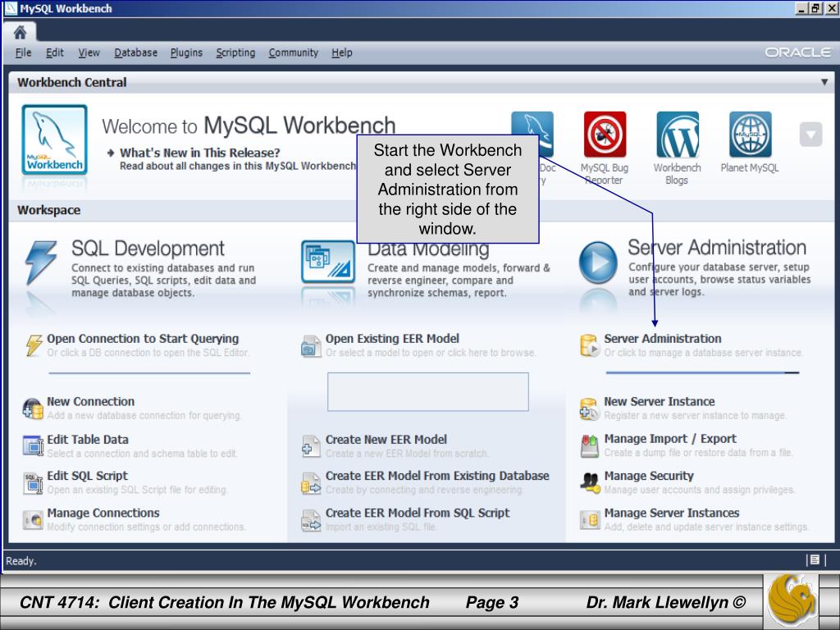Click the Workspace section header
Image resolution: width=840 pixels, height=630 pixels.
(48, 210)
